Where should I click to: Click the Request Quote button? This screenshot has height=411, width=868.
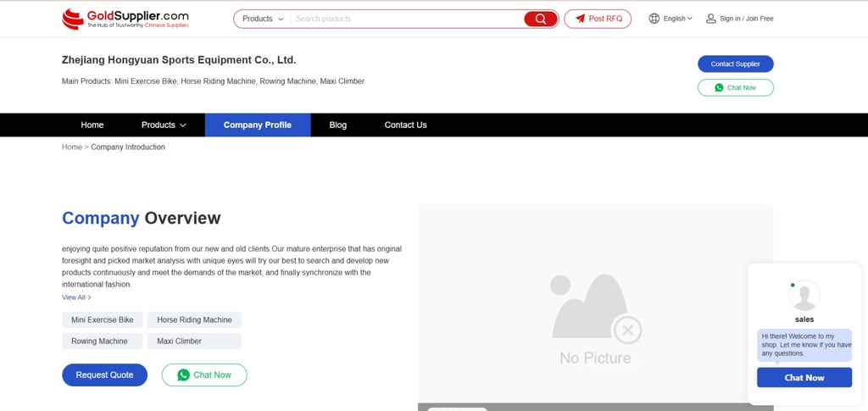tap(104, 375)
